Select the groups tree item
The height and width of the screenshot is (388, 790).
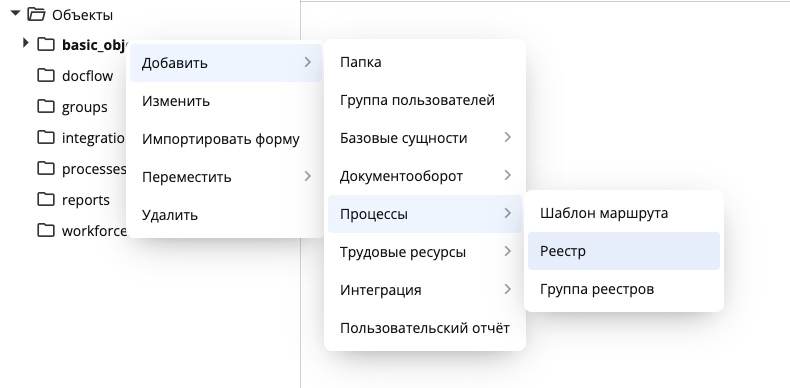point(85,107)
